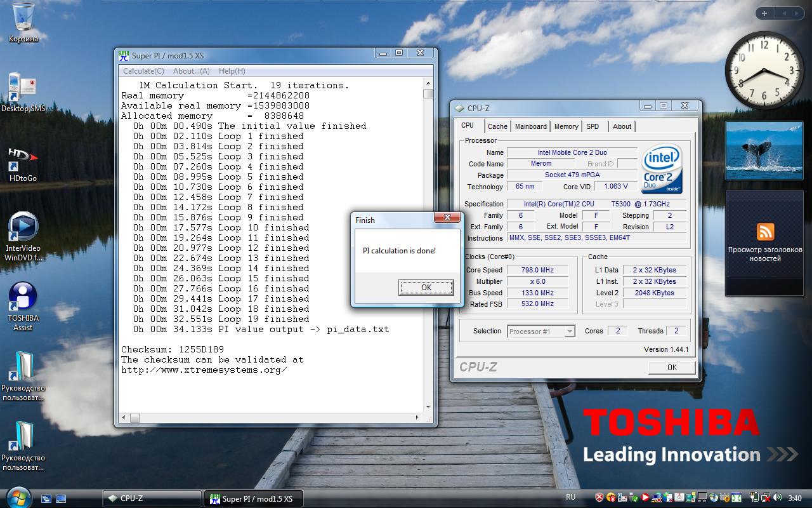
Task: Click the sidebar add gadget plus button
Action: (764, 13)
